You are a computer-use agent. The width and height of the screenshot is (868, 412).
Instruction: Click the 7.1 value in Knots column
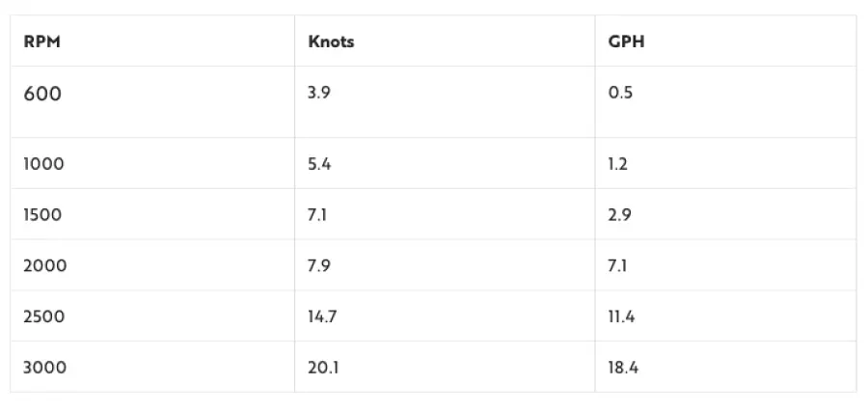[317, 215]
